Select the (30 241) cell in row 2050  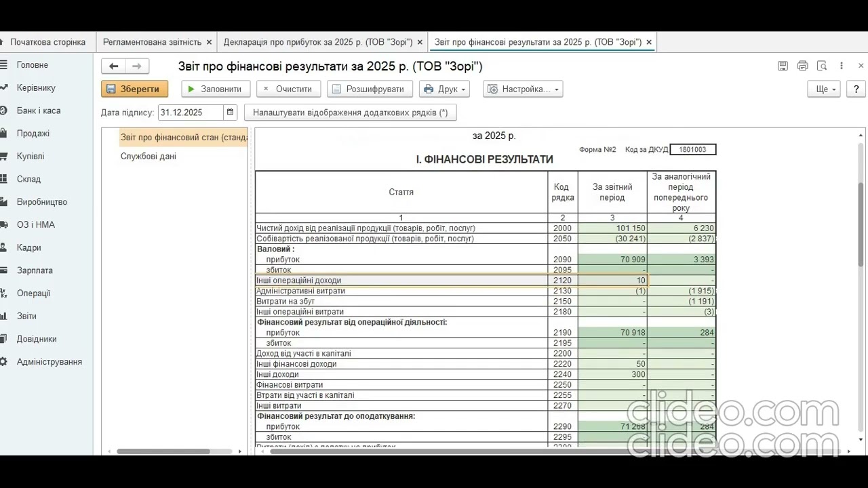point(612,239)
